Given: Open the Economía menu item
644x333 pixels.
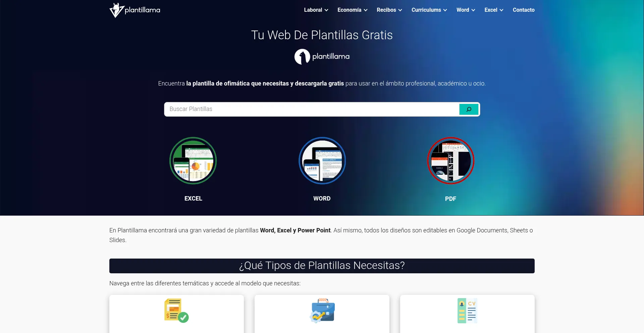Looking at the screenshot, I should (349, 10).
